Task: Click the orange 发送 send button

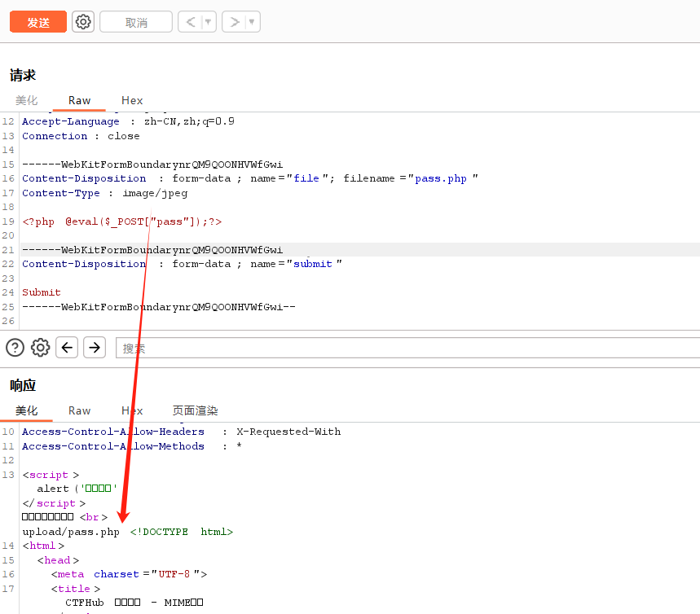Action: (x=38, y=22)
